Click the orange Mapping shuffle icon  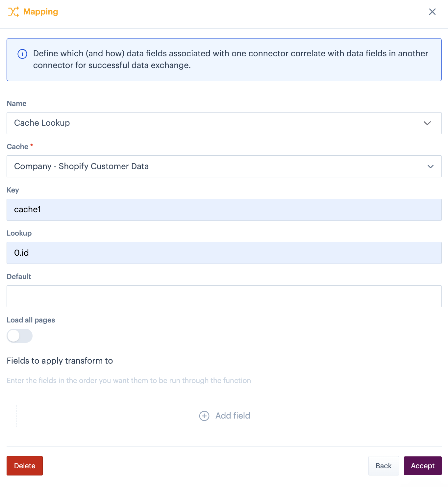[13, 12]
